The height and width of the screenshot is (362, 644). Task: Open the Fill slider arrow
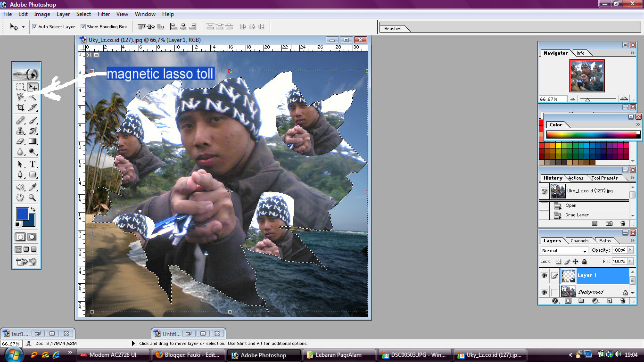630,261
